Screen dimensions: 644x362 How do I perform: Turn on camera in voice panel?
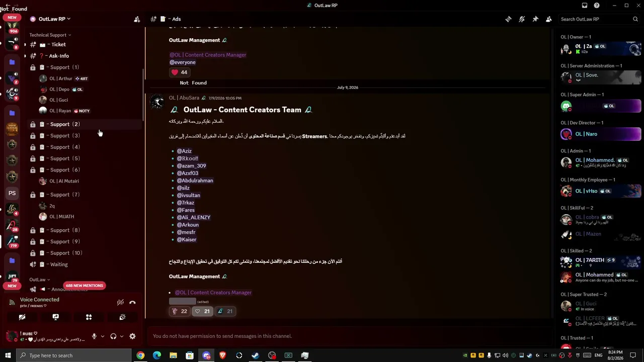(22, 317)
